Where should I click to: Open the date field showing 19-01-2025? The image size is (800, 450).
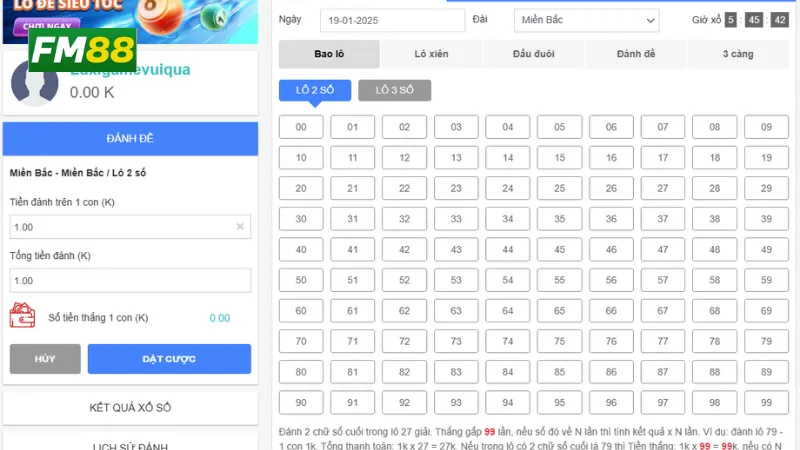click(378, 20)
